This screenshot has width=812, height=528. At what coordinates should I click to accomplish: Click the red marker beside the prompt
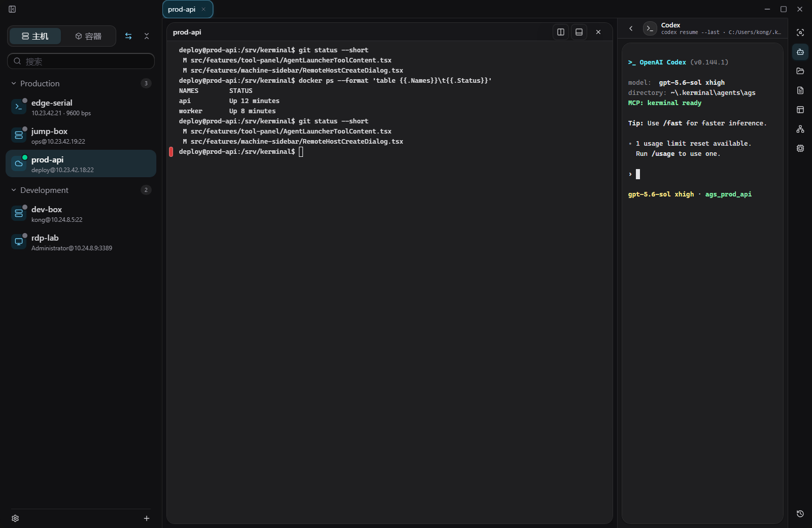click(x=171, y=152)
